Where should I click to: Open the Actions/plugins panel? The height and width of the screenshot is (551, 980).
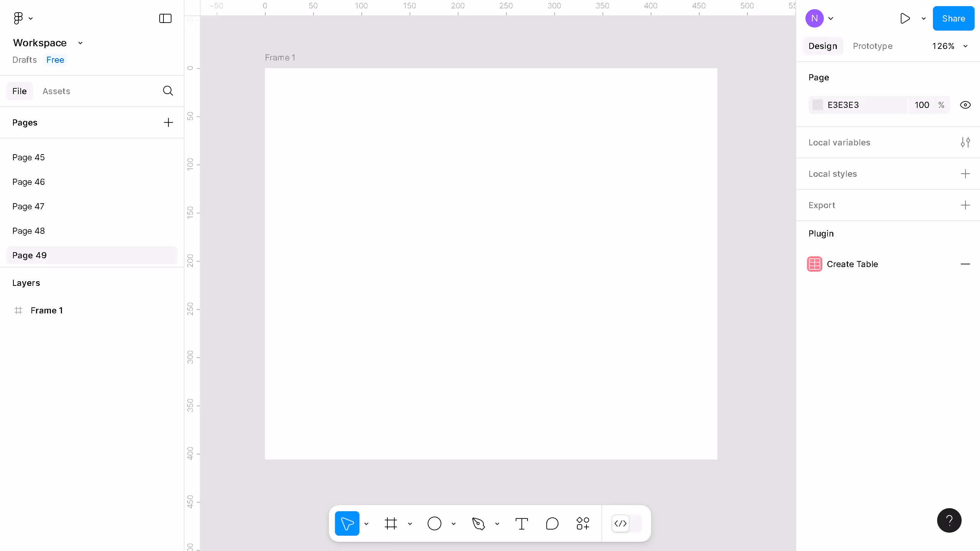[582, 523]
